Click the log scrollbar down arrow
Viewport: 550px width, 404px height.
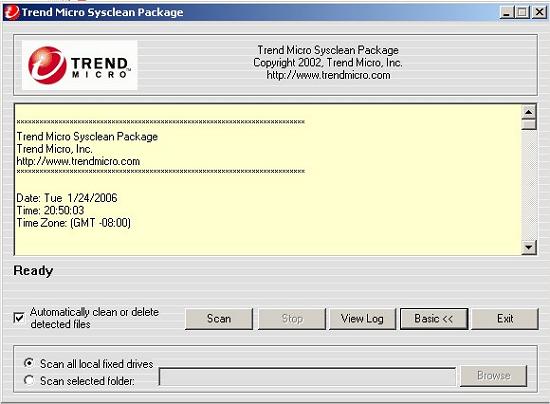pos(529,247)
